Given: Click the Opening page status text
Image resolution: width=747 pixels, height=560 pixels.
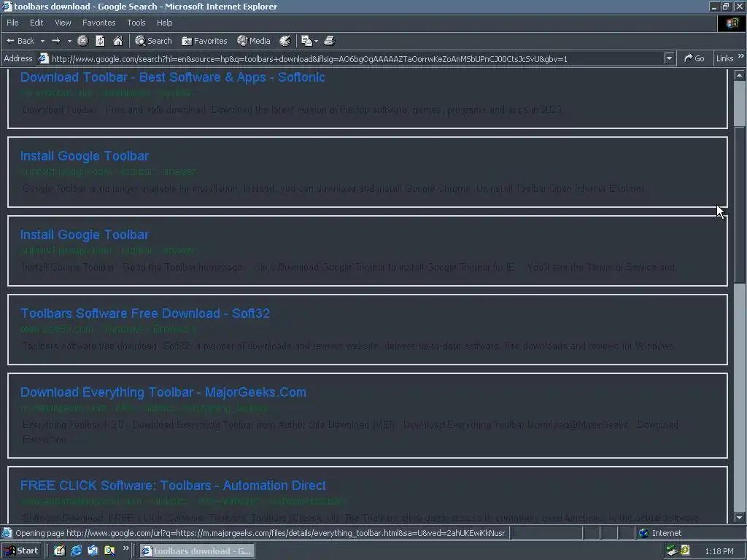Looking at the screenshot, I should coord(260,533).
